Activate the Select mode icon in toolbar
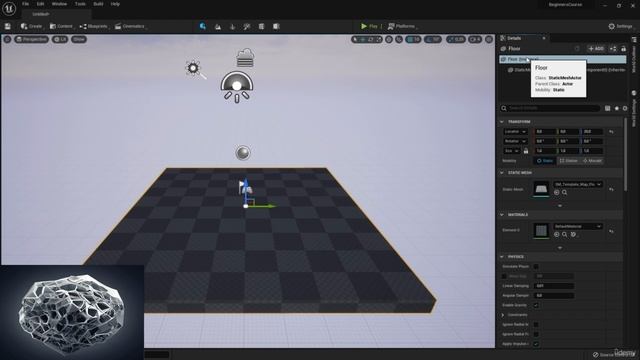640x360 pixels. click(x=203, y=26)
